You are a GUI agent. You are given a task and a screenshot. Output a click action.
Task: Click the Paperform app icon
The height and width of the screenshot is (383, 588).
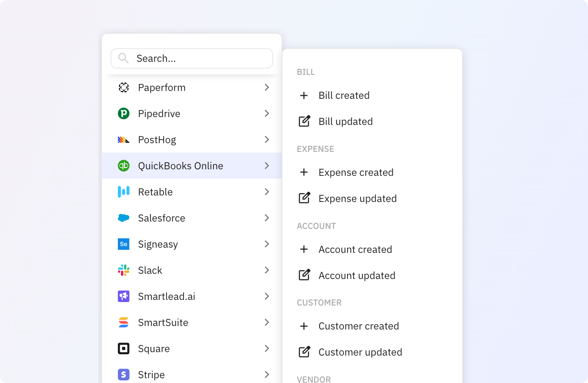(124, 87)
